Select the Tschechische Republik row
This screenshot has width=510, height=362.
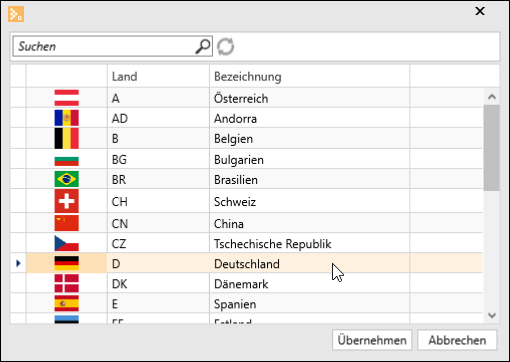tap(247, 243)
